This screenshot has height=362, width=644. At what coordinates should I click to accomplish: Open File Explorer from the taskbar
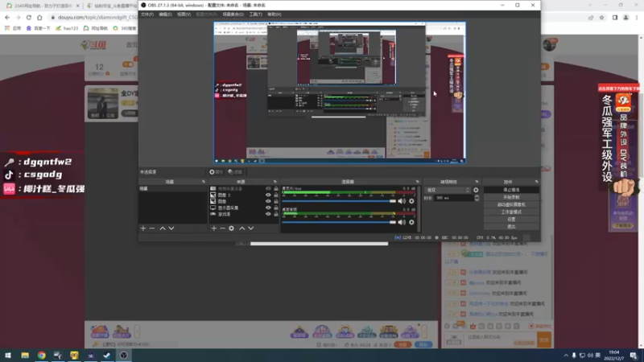(25, 356)
